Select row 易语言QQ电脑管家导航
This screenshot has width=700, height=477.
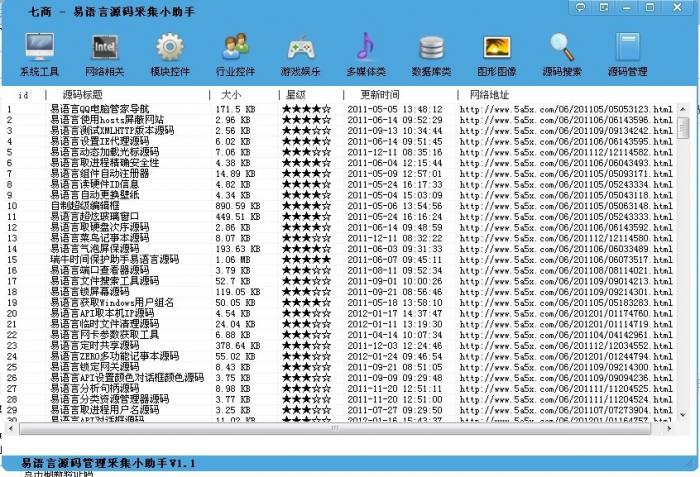pyautogui.click(x=340, y=109)
